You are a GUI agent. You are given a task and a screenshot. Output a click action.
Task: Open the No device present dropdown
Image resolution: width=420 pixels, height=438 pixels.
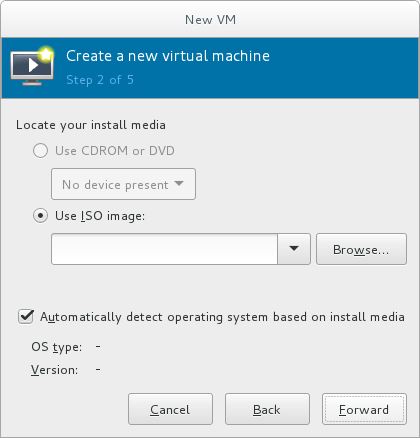coord(123,184)
